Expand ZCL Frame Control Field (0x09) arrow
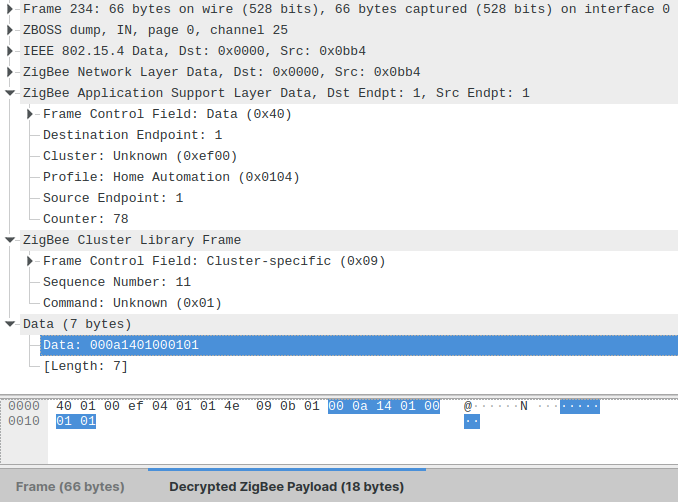The image size is (678, 502). click(30, 261)
